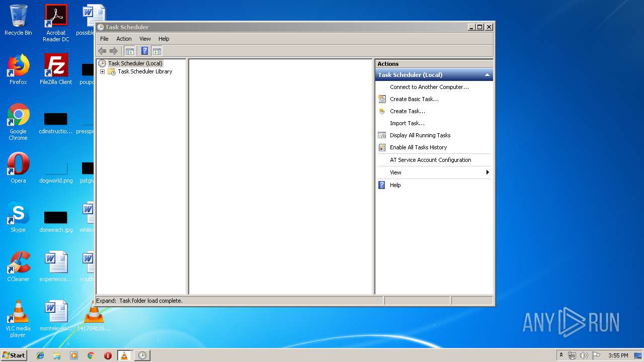Select the experience… Word document on desktop
This screenshot has height=362, width=644.
coord(56,266)
